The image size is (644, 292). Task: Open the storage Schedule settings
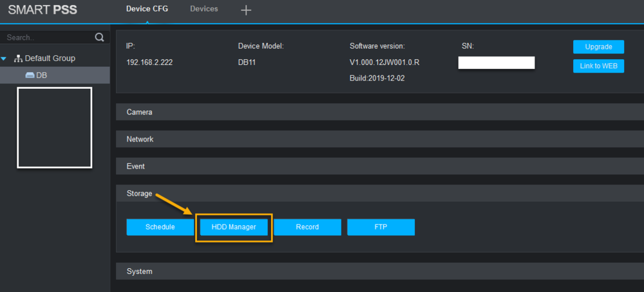tap(160, 227)
